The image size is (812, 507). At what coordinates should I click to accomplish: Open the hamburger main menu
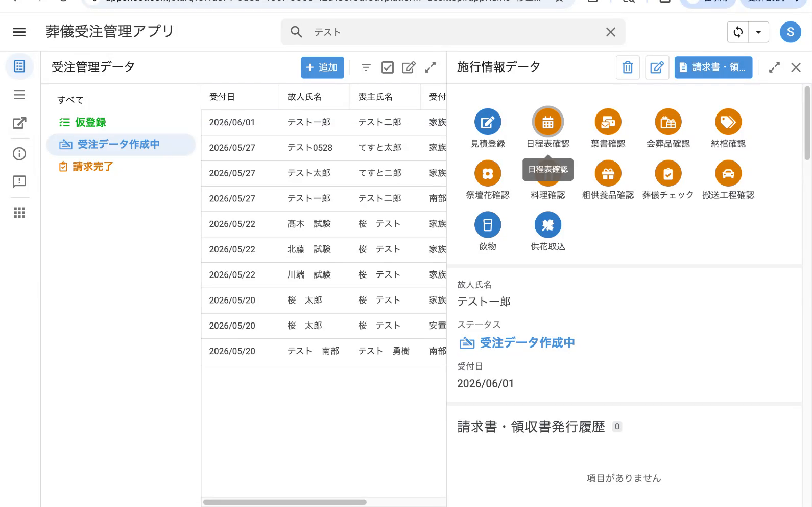click(19, 32)
